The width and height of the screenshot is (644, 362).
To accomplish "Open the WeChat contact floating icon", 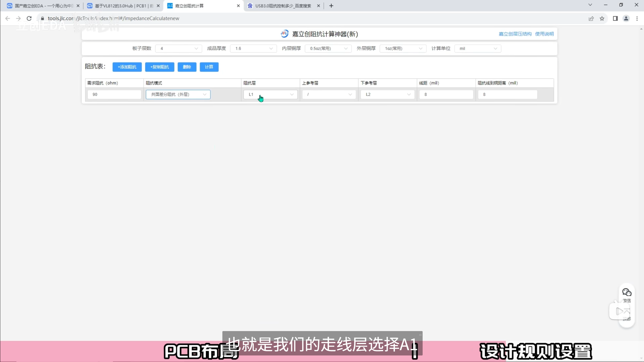I will click(x=627, y=293).
